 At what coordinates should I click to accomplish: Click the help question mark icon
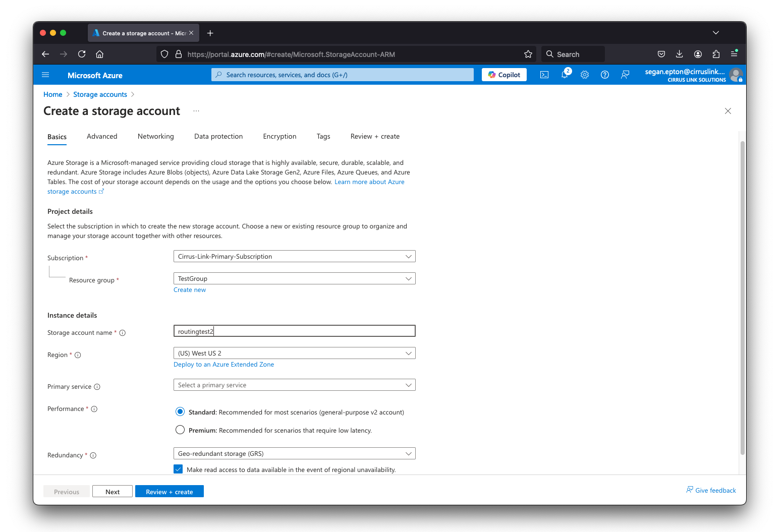[605, 75]
